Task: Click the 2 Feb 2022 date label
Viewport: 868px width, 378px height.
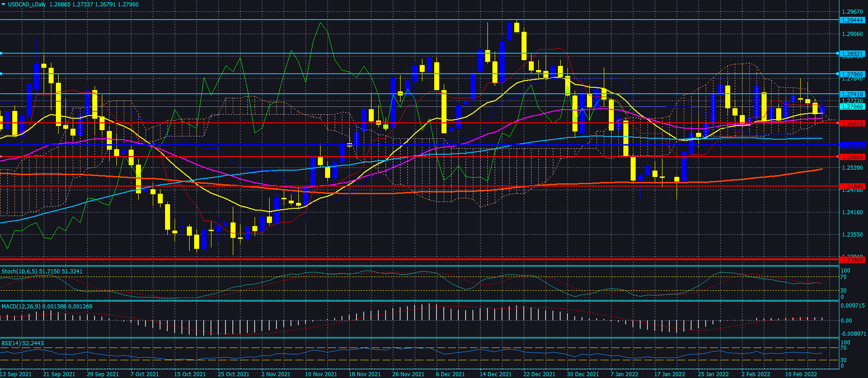Action: (x=756, y=374)
